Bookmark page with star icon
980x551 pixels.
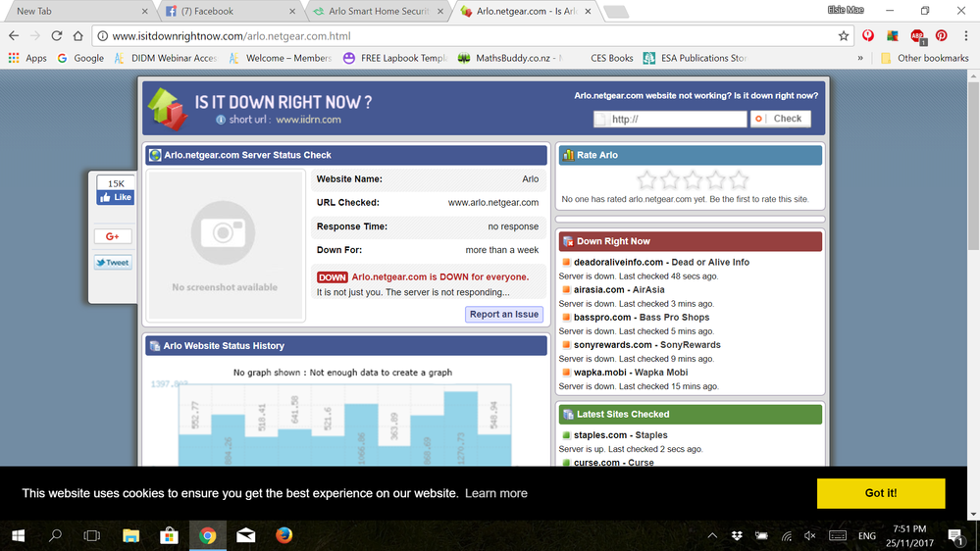coord(843,35)
